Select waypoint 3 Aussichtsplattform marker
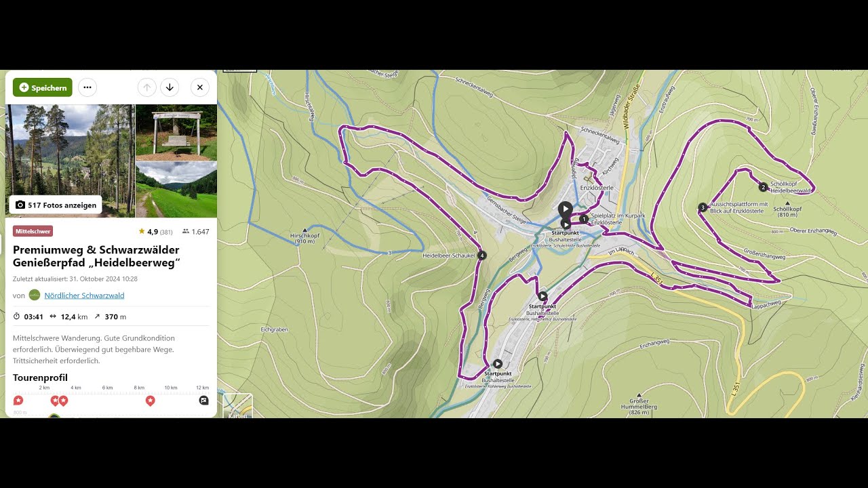The height and width of the screenshot is (488, 868). [x=703, y=207]
